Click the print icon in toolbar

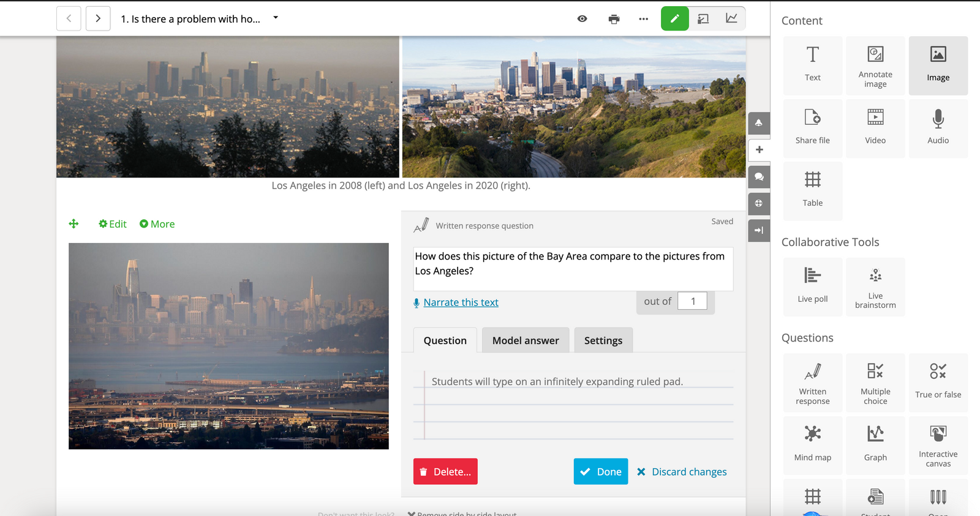point(614,19)
